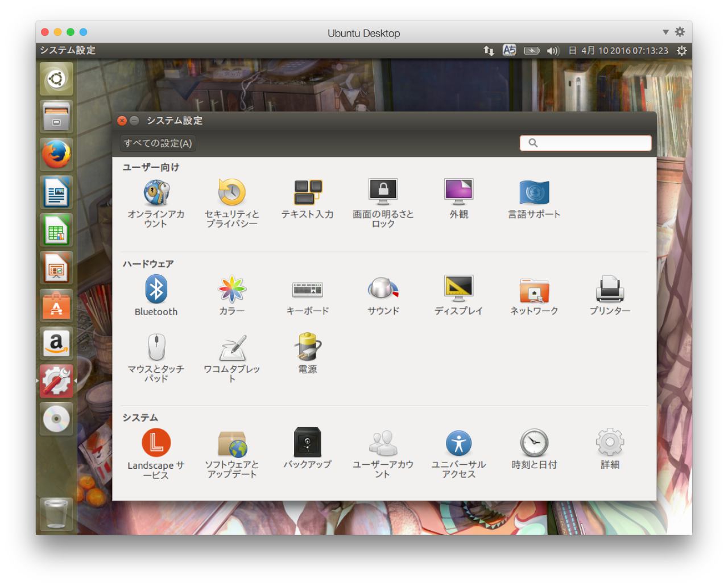
Task: Launch LibreOffice Writer from the launcher
Action: pos(56,192)
